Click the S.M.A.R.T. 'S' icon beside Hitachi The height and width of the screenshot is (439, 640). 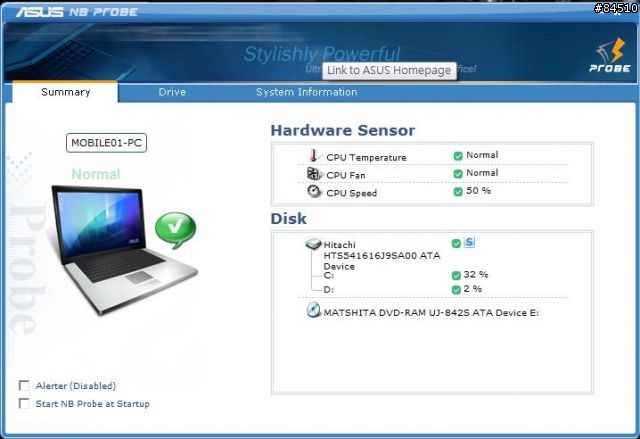tap(469, 242)
